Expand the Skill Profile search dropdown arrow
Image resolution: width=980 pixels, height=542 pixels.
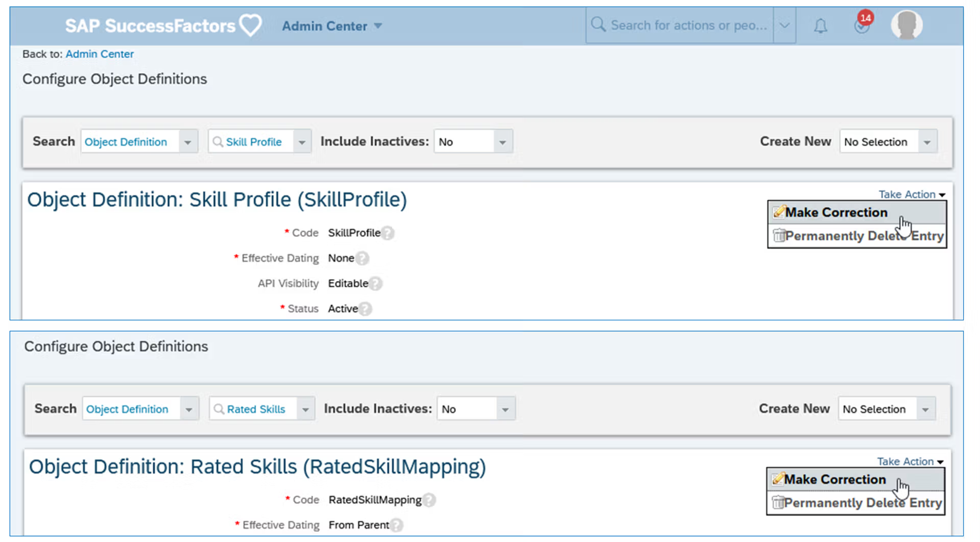tap(302, 142)
